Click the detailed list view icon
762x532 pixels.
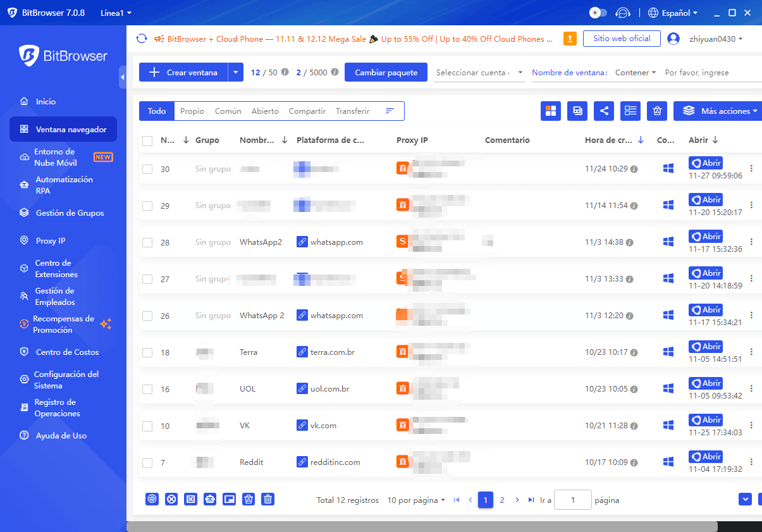tap(630, 111)
